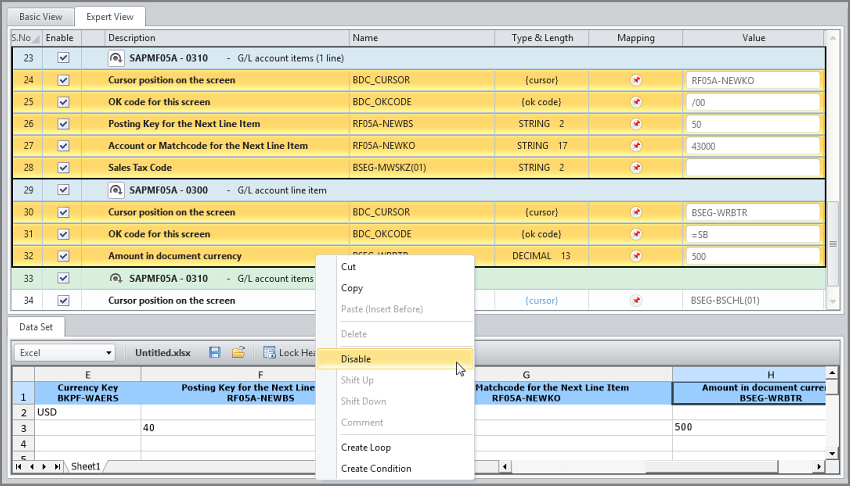
Task: Click screen icon of row 23 SAPMF05A - 0310
Action: tap(116, 58)
